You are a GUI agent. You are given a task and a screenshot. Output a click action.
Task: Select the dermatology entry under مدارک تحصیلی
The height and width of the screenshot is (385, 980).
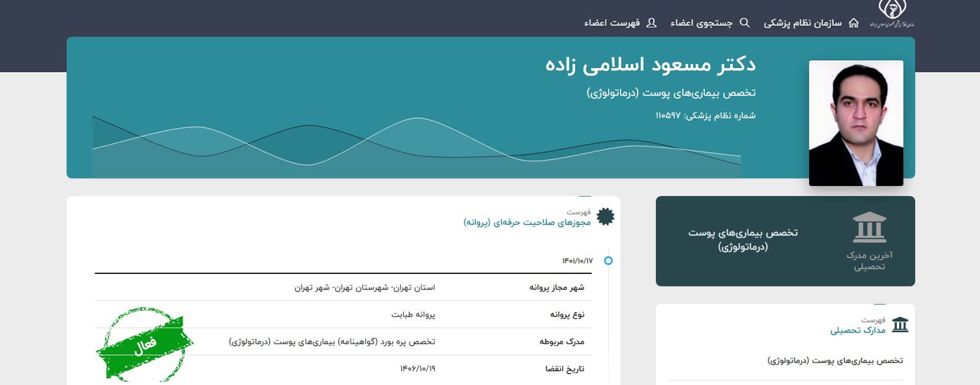coord(835,360)
